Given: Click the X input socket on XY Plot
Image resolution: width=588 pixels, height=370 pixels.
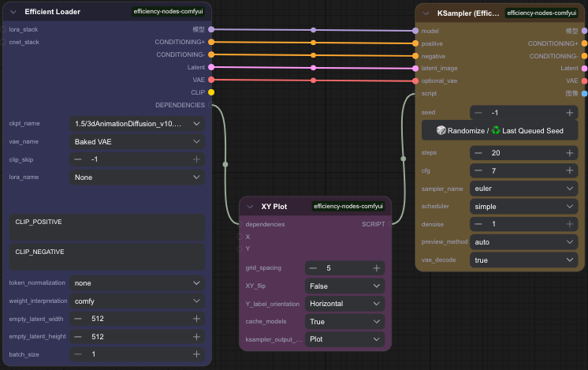Looking at the screenshot, I should pos(240,237).
